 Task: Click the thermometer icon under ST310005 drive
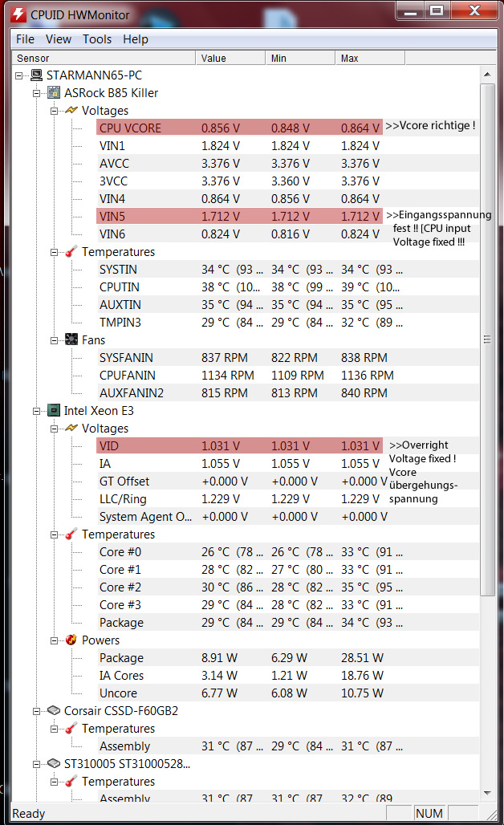[71, 782]
